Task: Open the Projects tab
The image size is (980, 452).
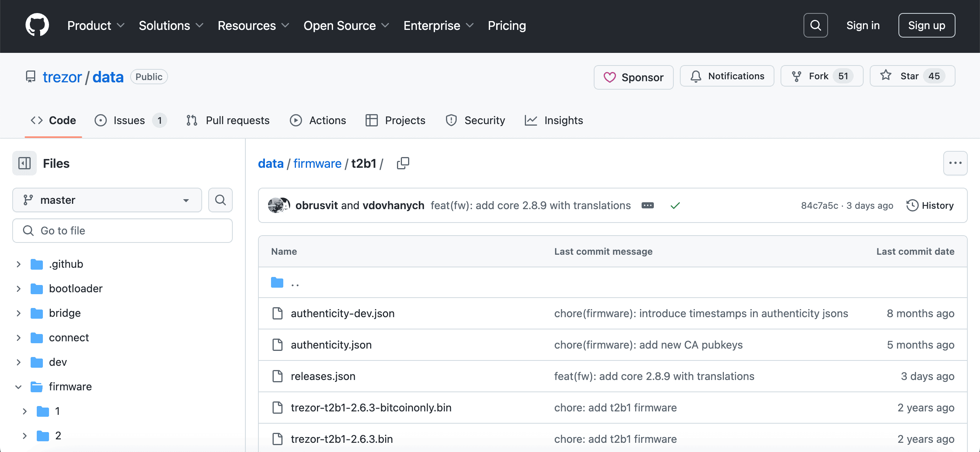Action: [395, 120]
